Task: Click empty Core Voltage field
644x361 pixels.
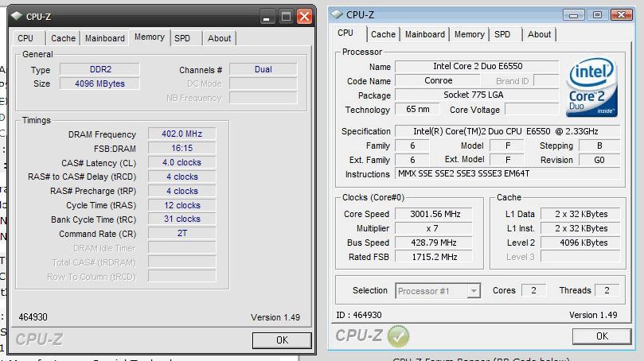Action: 532,110
